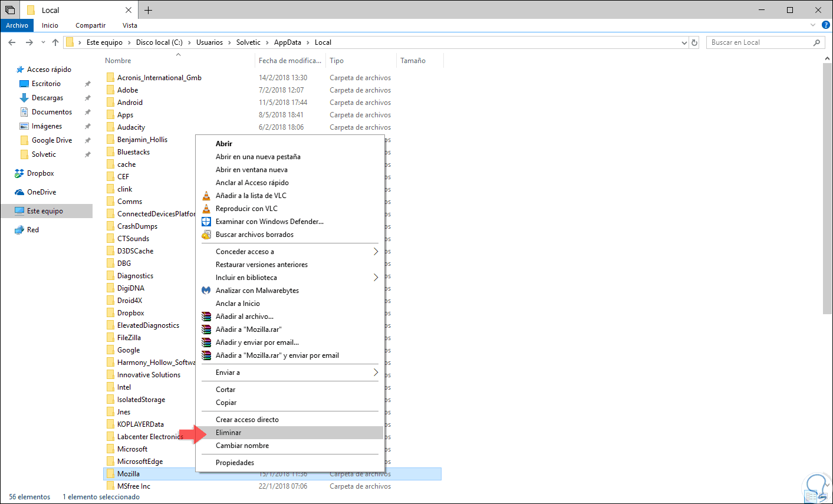The height and width of the screenshot is (504, 833).
Task: Expand chevron after Este equipo in address bar
Action: [x=130, y=42]
